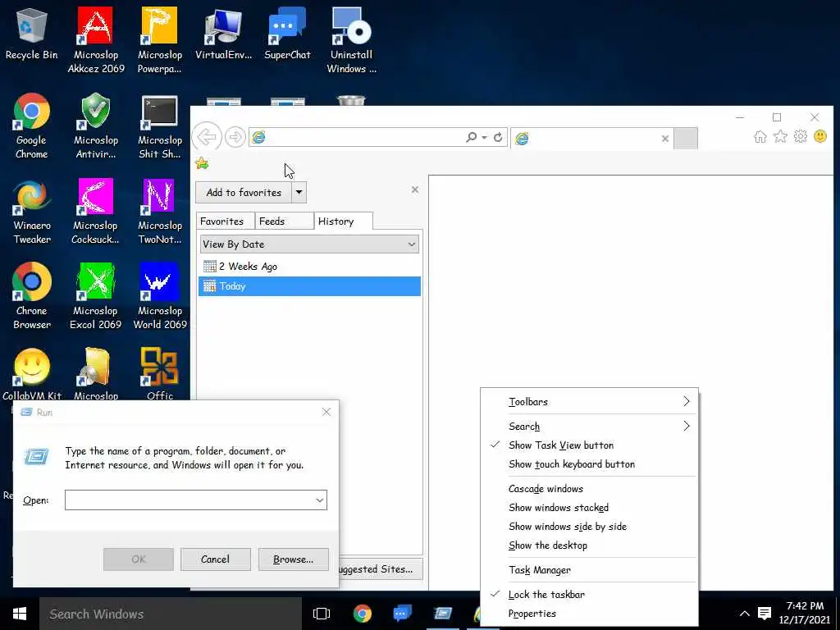
Task: Open Chrone Browser desktop icon
Action: pos(32,296)
